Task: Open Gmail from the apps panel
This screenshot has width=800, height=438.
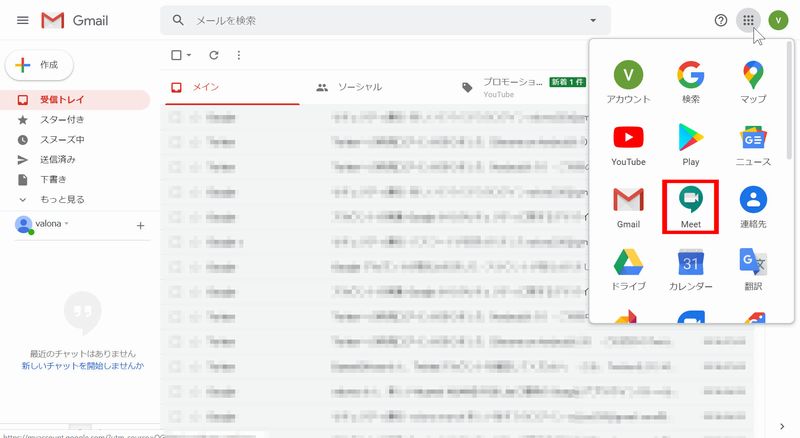Action: [x=629, y=207]
